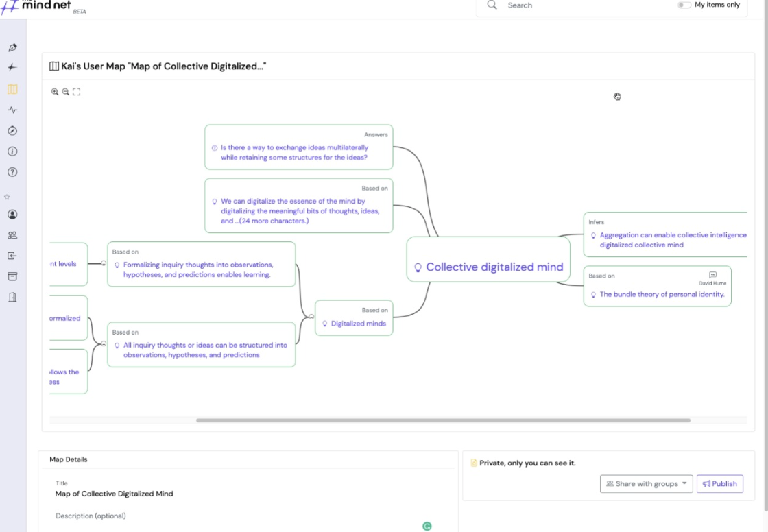The height and width of the screenshot is (532, 768).
Task: Click the Kai's User Map title text
Action: pyautogui.click(x=164, y=66)
